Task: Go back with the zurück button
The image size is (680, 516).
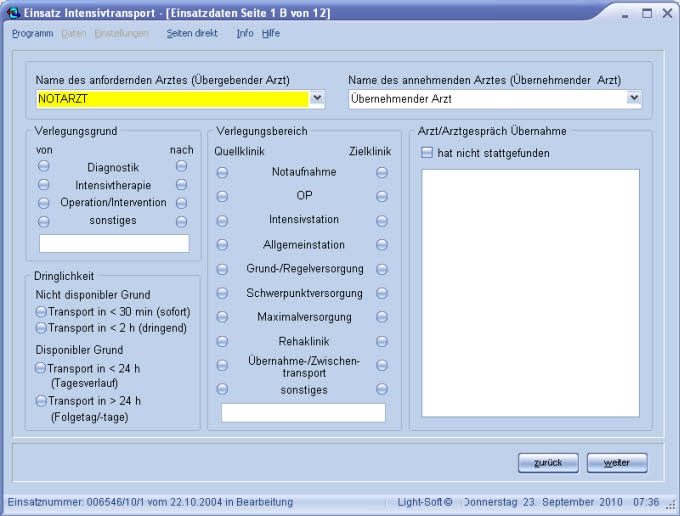Action: 548,463
